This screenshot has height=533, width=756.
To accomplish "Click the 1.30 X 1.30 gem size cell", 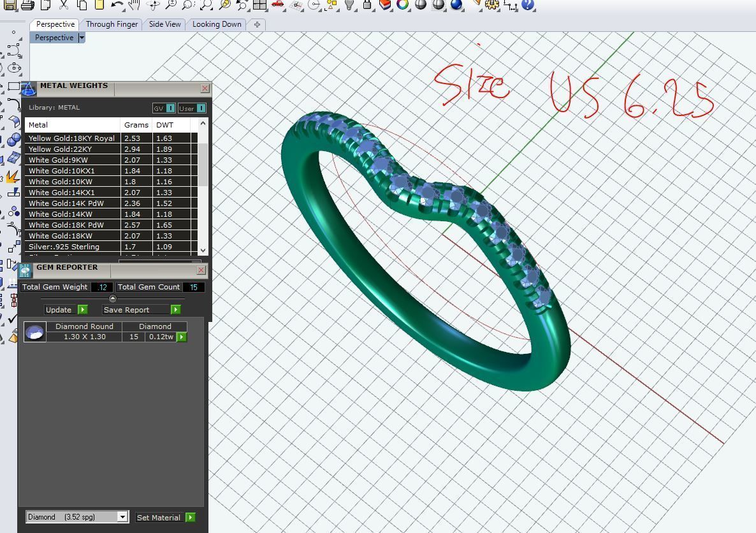I will [84, 337].
